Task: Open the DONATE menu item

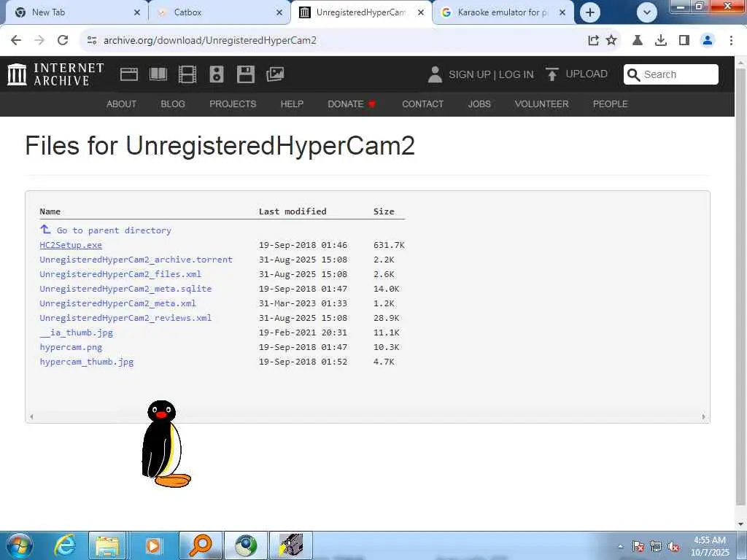Action: (x=352, y=104)
